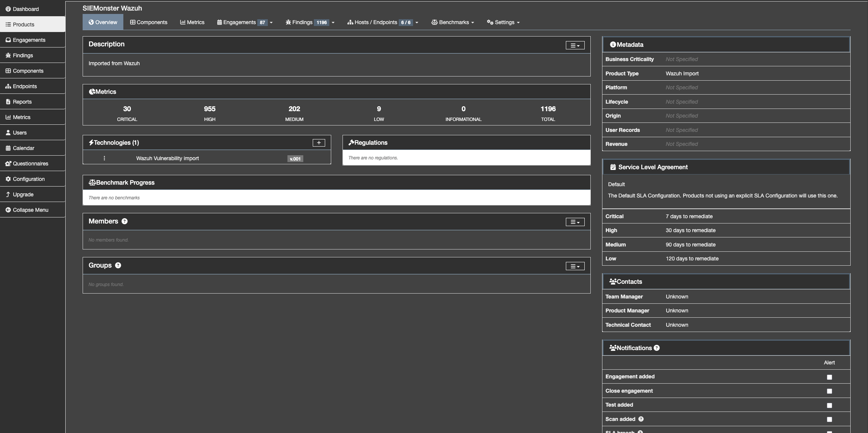
Task: Go to Dashboard in the sidebar
Action: coord(26,9)
